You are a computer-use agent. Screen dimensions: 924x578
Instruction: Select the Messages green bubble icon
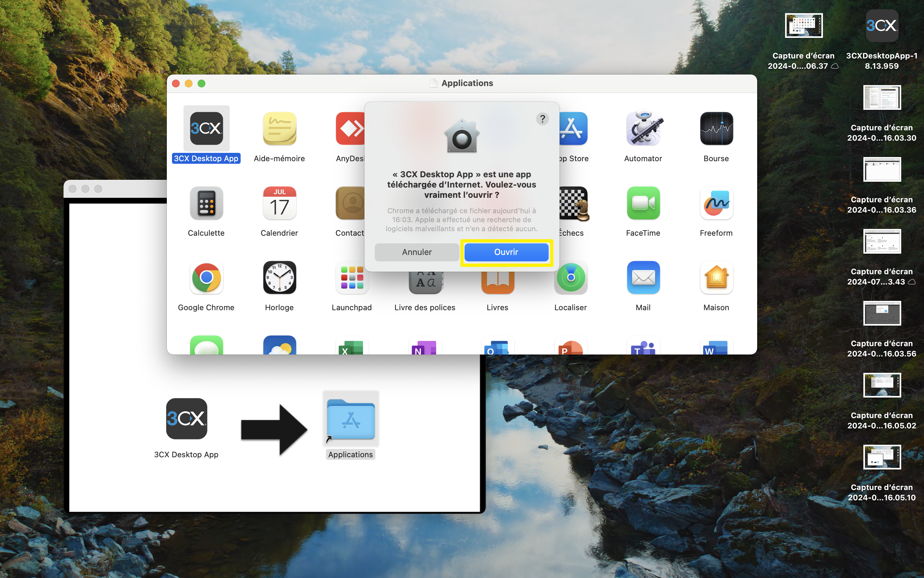206,345
